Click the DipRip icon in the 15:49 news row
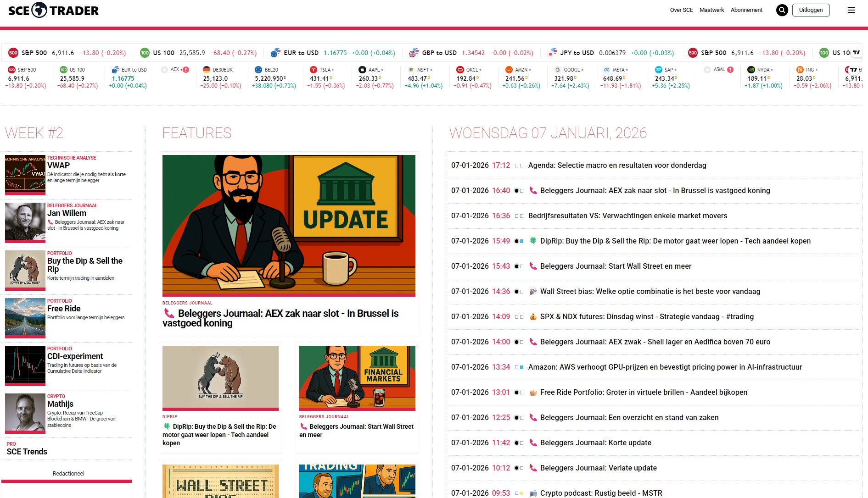Image resolution: width=868 pixels, height=498 pixels. tap(533, 241)
